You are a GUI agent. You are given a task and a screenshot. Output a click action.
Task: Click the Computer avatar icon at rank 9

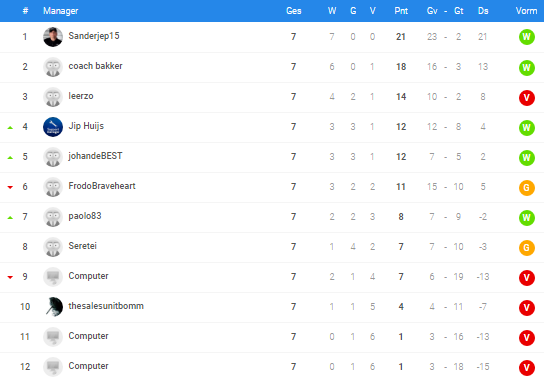[53, 277]
